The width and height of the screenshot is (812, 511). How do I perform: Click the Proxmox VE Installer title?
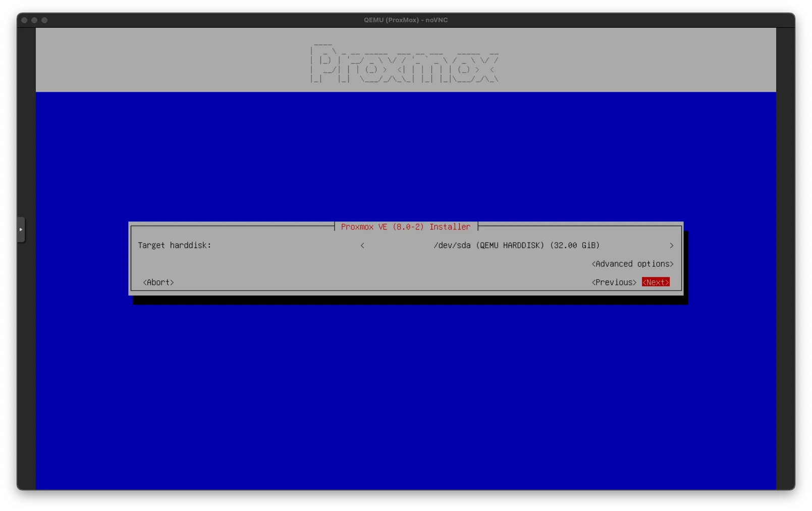(x=406, y=226)
